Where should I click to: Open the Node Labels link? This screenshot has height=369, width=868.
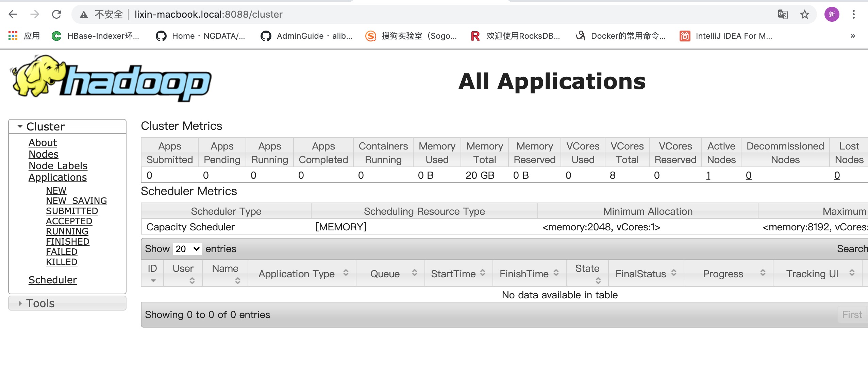coord(58,166)
